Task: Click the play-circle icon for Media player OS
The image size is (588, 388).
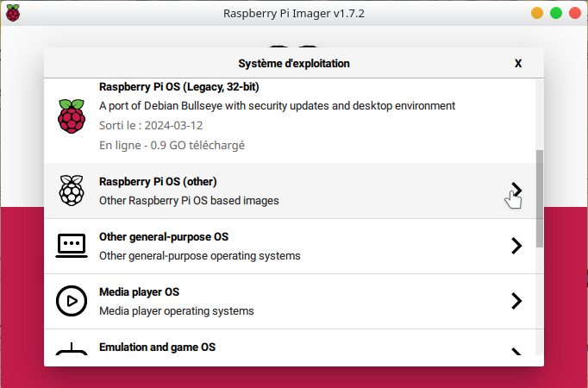Action: tap(72, 301)
